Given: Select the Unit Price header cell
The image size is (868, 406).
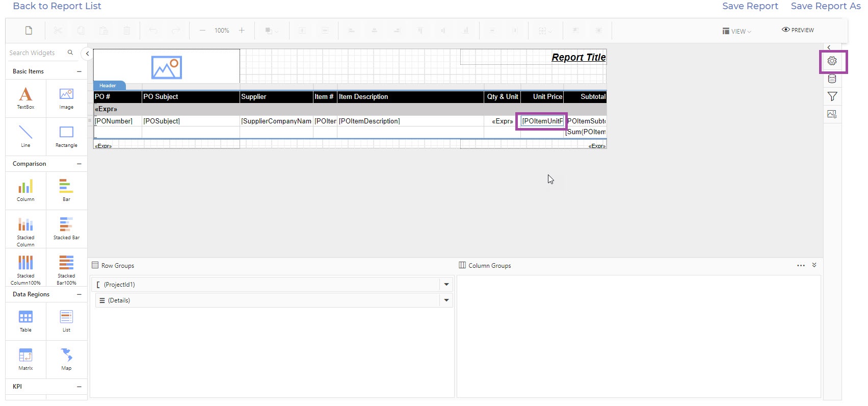Looking at the screenshot, I should [542, 97].
